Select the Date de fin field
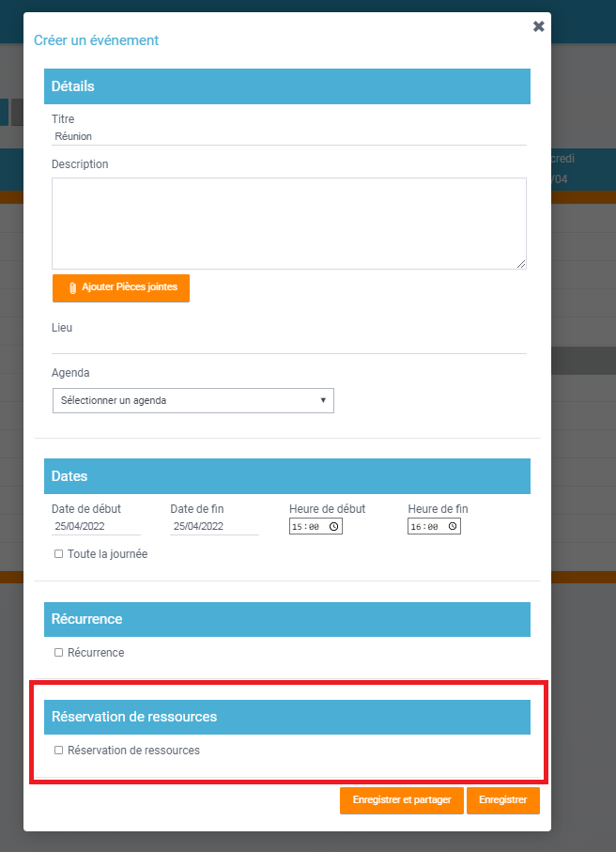 [214, 527]
